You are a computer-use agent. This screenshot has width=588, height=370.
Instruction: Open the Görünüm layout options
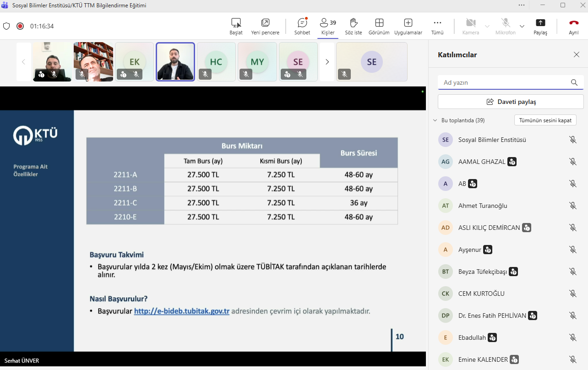pos(379,23)
